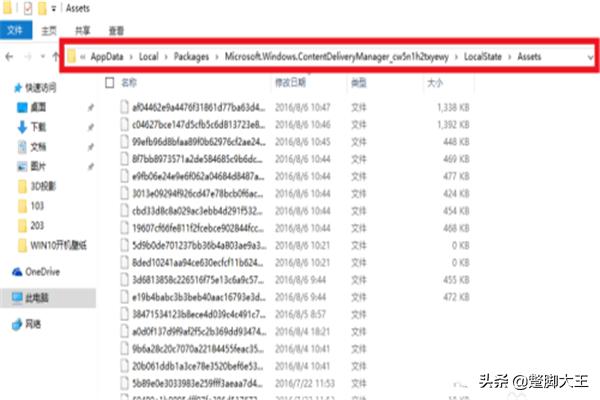Click file icon of e19b4babc3b3beb40aac16793e3d...
This screenshot has width=600, height=400.
[124, 297]
